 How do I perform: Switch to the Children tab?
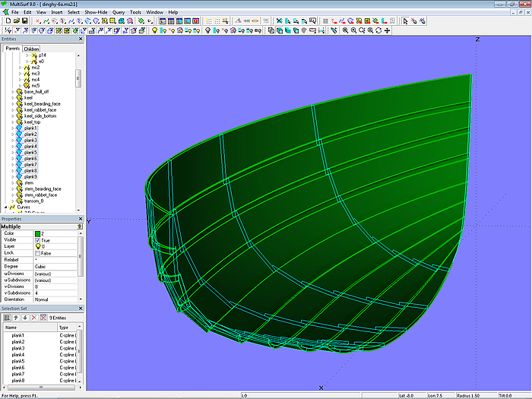pyautogui.click(x=31, y=49)
